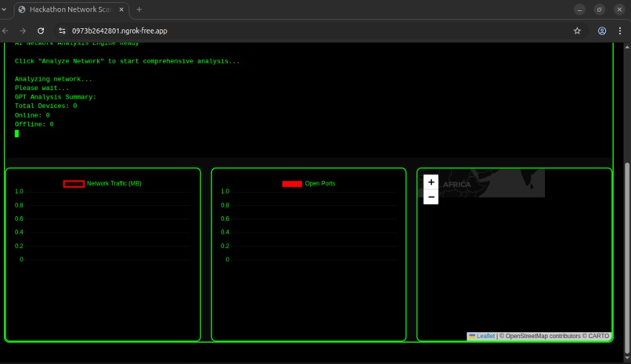
Task: Click OpenStreetMap contributors attribution text
Action: (x=543, y=336)
